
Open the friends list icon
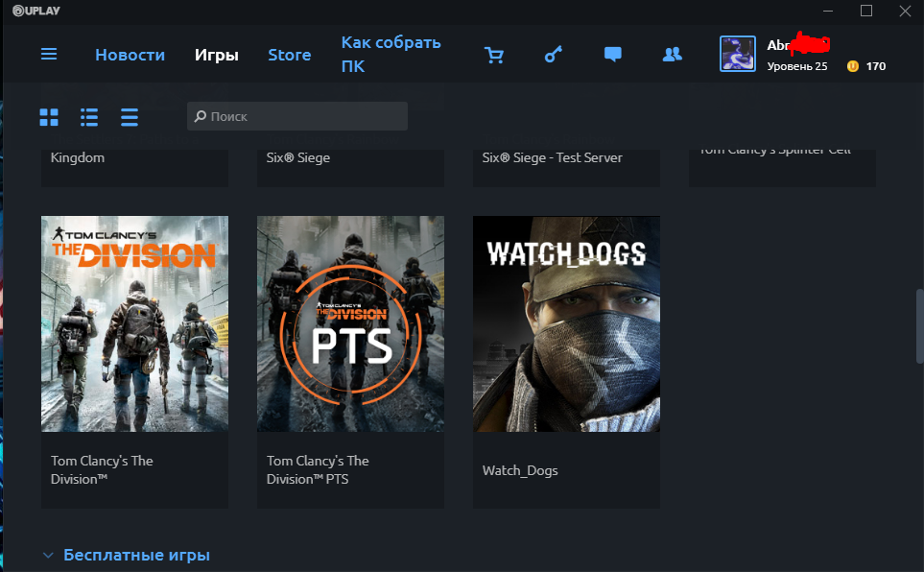click(673, 55)
